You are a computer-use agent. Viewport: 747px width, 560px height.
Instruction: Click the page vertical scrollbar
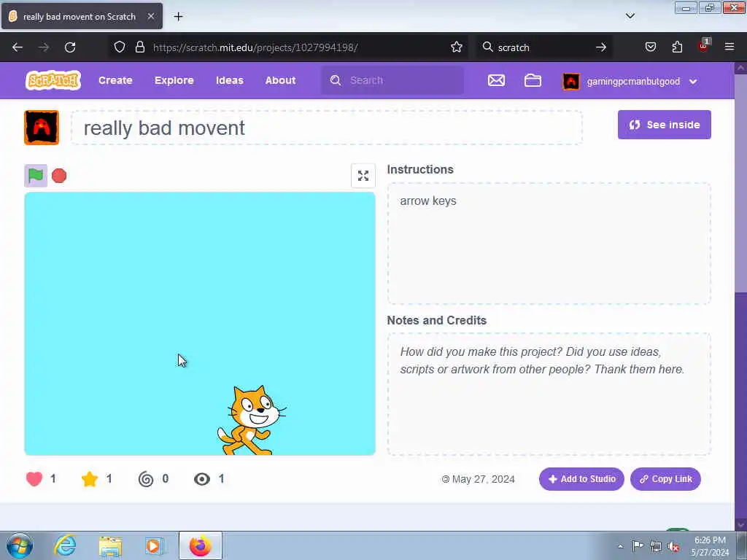coord(740,296)
